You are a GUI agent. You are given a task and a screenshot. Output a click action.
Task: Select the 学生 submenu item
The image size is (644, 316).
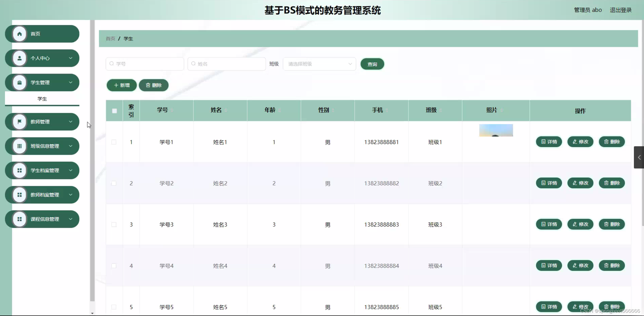[42, 99]
